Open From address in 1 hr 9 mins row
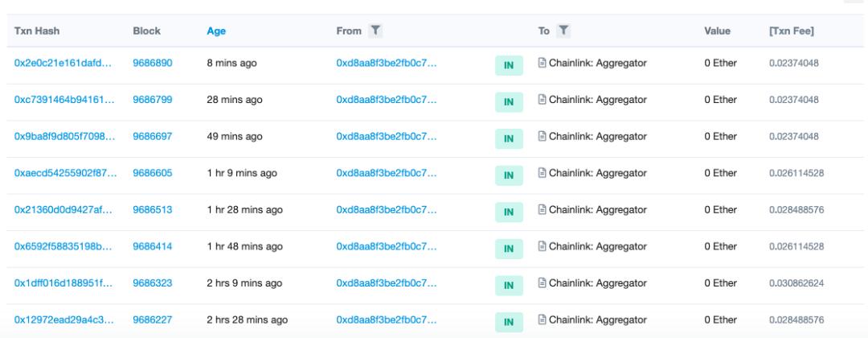Image resolution: width=868 pixels, height=338 pixels. 387,173
